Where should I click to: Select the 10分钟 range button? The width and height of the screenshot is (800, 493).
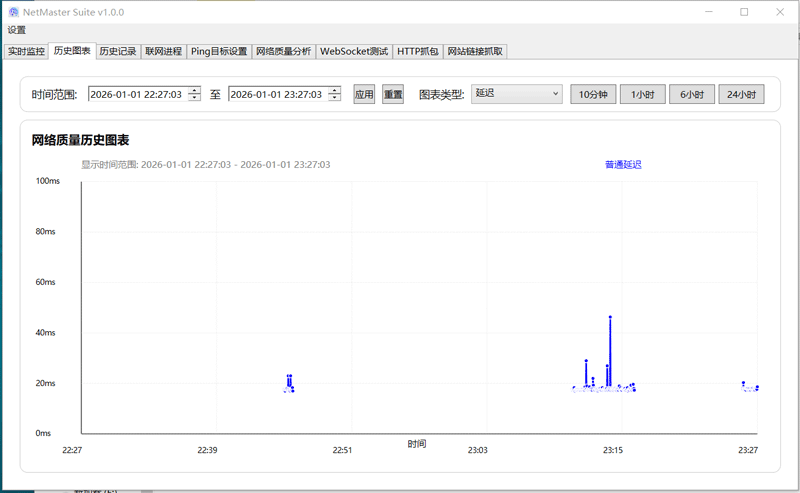pos(593,95)
